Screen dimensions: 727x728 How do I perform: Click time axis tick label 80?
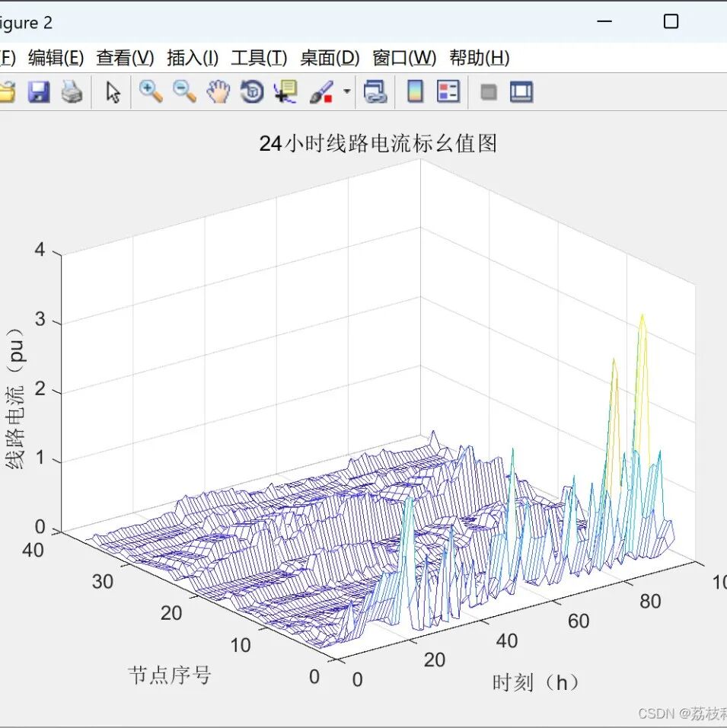(650, 602)
